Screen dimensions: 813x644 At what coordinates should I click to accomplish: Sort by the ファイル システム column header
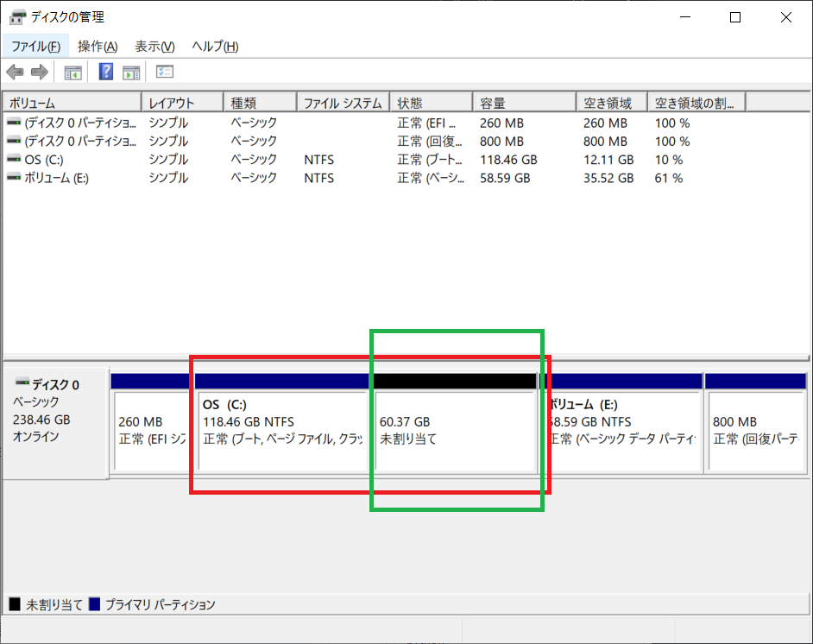click(x=343, y=103)
